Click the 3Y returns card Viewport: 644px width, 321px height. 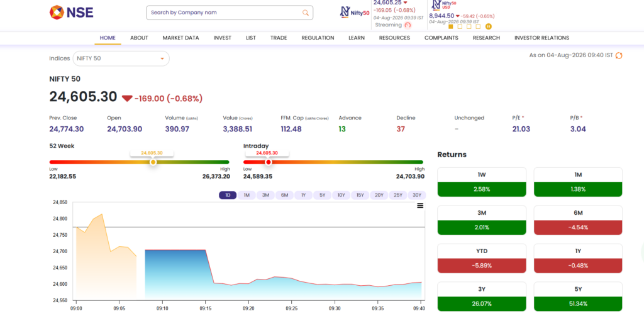point(482,297)
